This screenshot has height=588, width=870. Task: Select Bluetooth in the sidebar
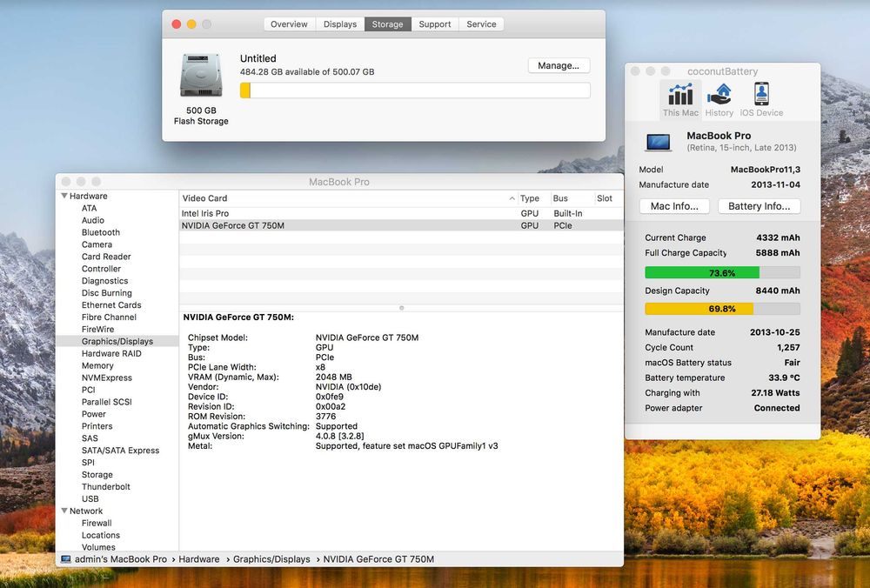[x=100, y=232]
